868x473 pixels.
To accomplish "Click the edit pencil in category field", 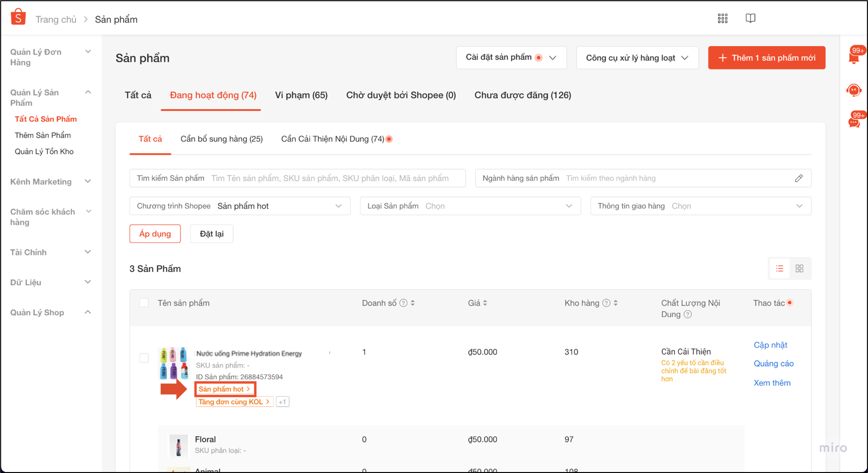I will coord(798,178).
